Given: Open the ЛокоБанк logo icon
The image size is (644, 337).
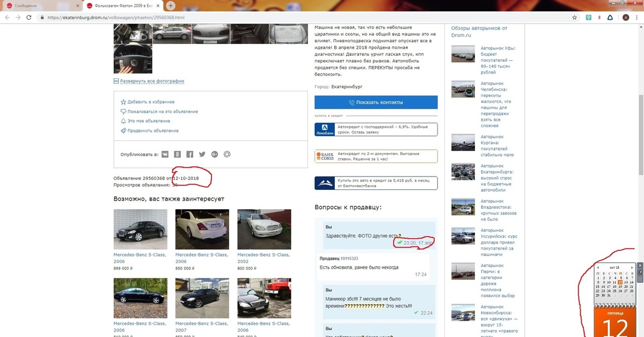Looking at the screenshot, I should pos(325,129).
